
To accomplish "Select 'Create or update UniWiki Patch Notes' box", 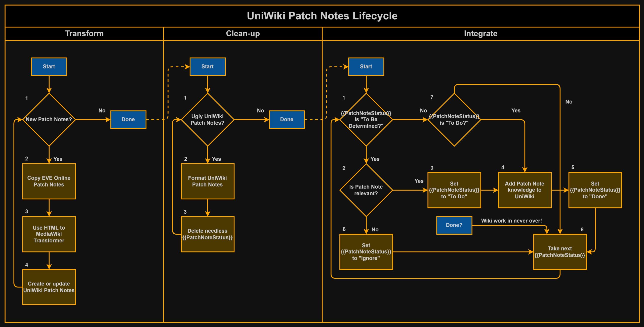I will tap(49, 287).
